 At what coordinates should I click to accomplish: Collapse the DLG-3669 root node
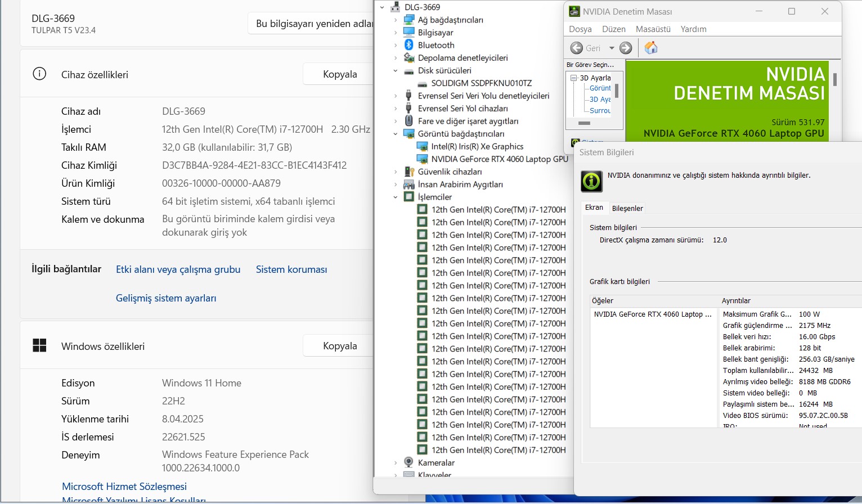click(383, 7)
